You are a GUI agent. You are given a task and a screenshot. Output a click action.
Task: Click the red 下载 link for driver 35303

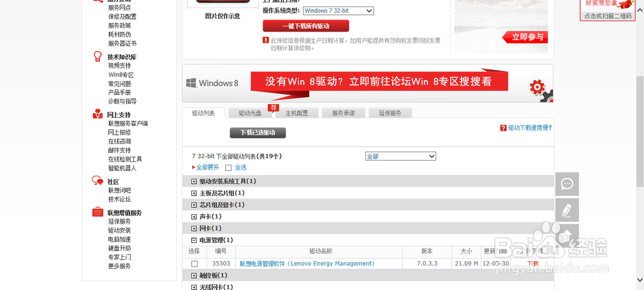(x=533, y=264)
